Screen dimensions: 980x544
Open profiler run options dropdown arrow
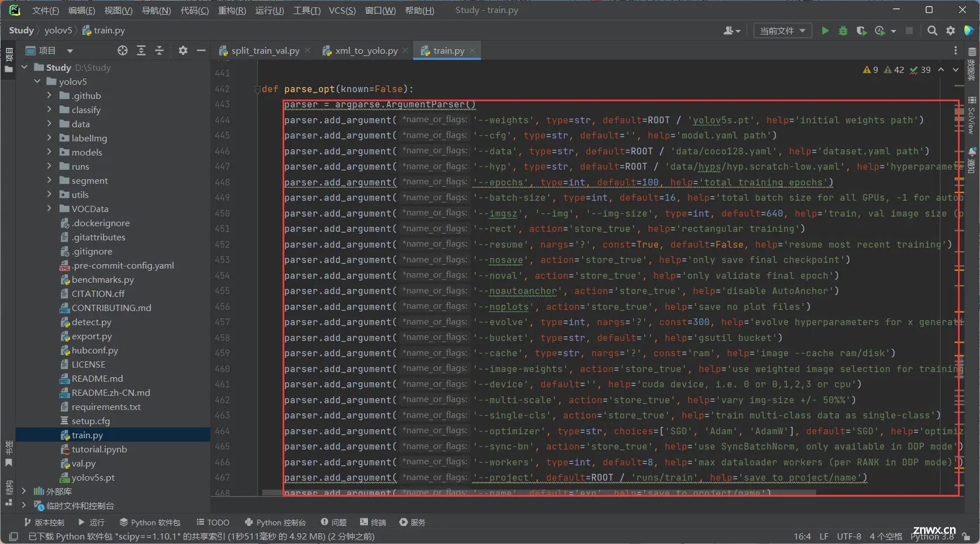click(x=894, y=31)
